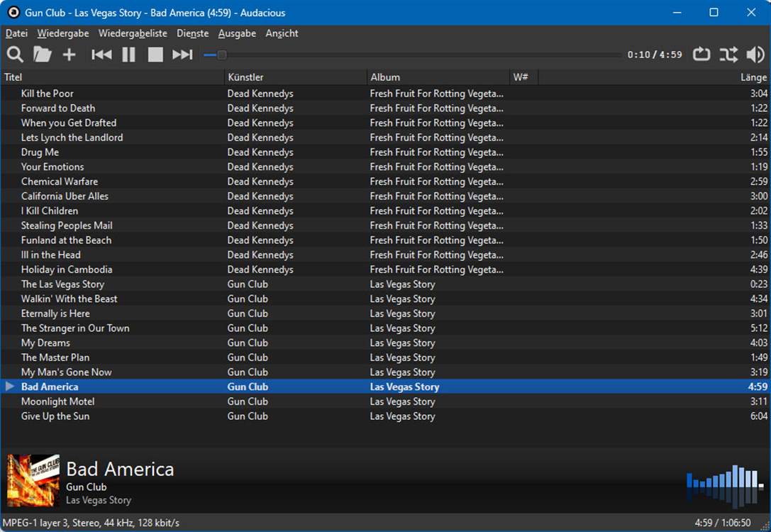This screenshot has height=532, width=771.
Task: Select the track California Uber Alles
Action: [x=386, y=196]
